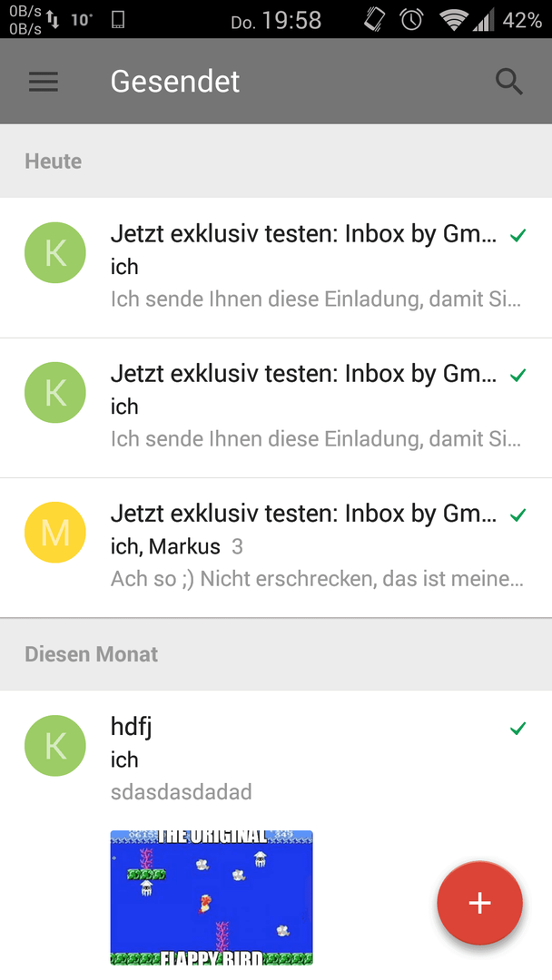Open the hamburger navigation menu
Viewport: 552px width, 980px height.
tap(44, 82)
